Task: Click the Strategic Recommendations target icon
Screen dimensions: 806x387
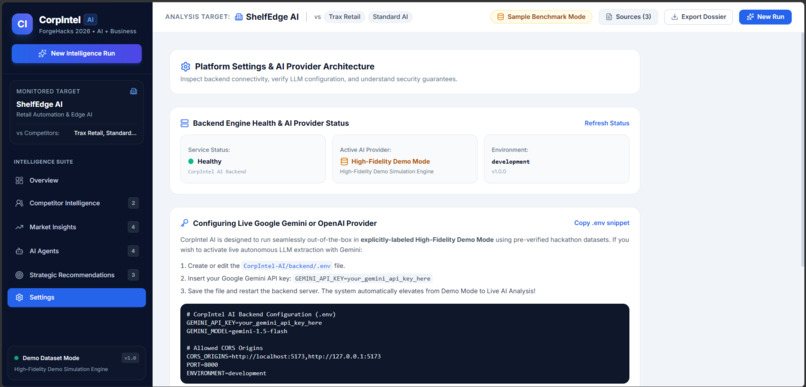Action: coord(20,275)
